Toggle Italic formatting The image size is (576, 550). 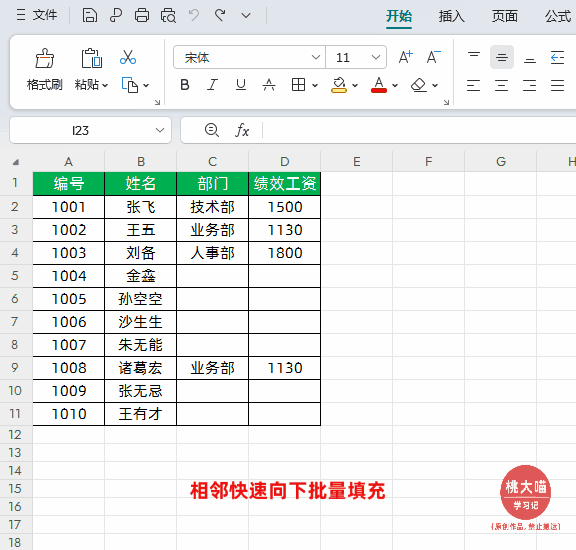212,85
